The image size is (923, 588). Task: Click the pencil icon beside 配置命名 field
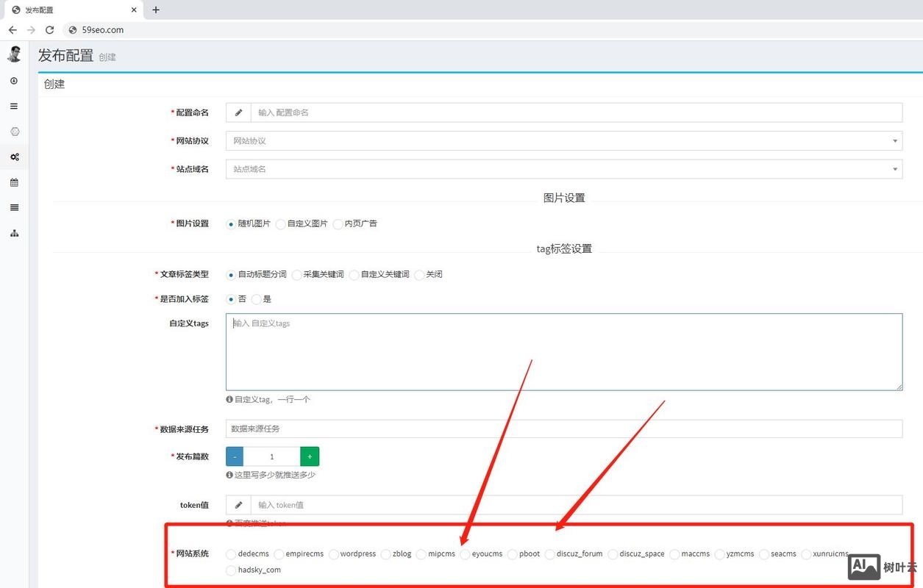point(238,112)
